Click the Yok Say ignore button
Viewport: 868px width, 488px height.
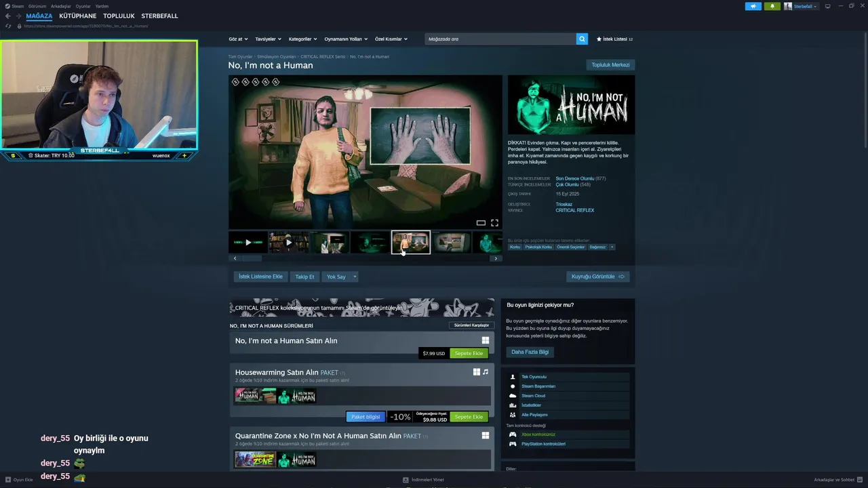(x=336, y=277)
